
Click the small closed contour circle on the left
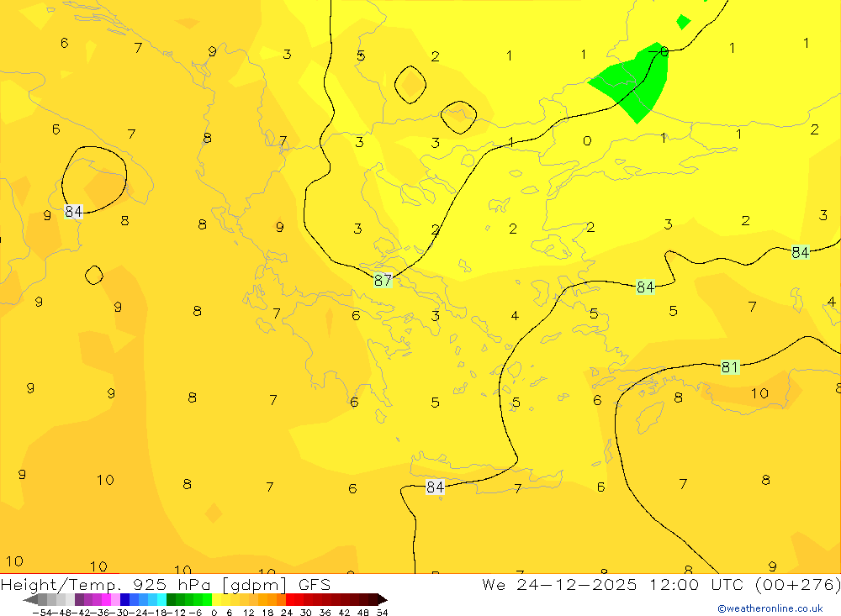click(x=94, y=275)
